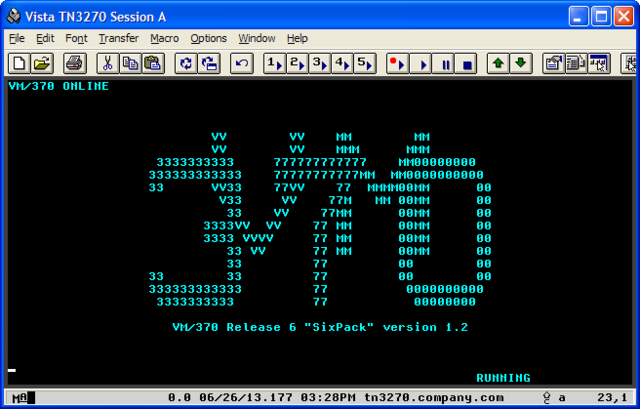Click the icon right of the refresh icon
This screenshot has width=640, height=409.
pos(209,64)
